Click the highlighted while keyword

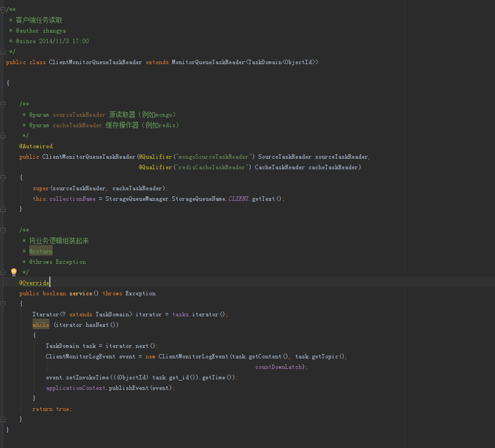click(x=40, y=325)
